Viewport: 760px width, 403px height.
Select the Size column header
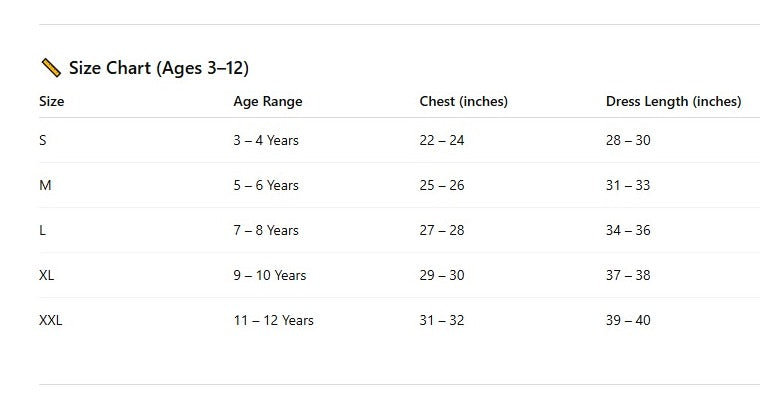51,101
